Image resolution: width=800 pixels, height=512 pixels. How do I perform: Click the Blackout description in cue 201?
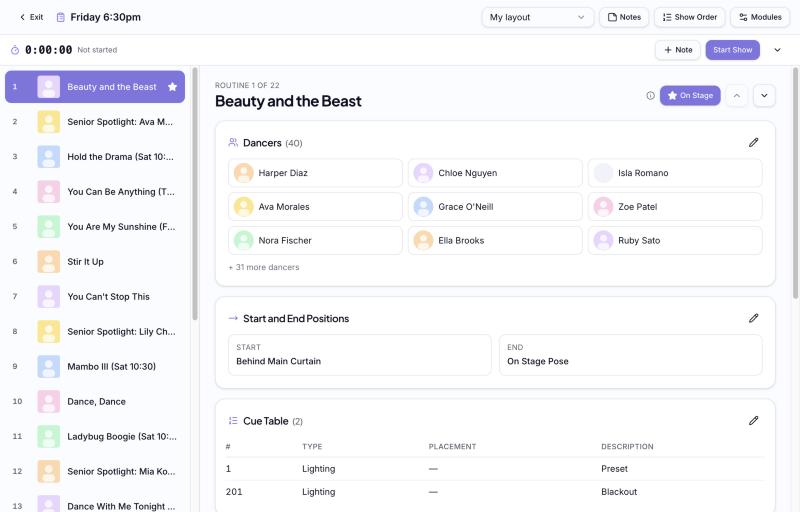click(619, 492)
